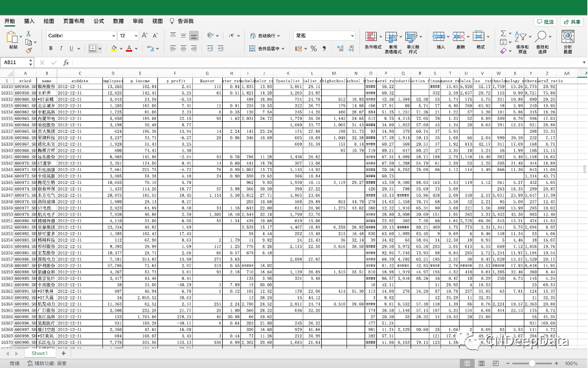The width and height of the screenshot is (588, 368).
Task: Select column D header
Action: [113, 73]
